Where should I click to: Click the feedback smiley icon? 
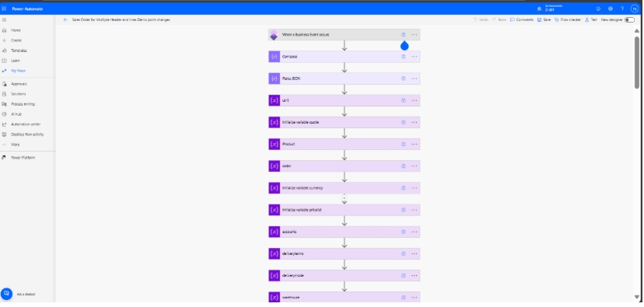point(598,9)
